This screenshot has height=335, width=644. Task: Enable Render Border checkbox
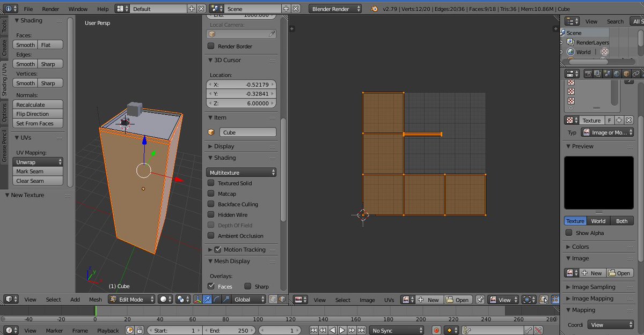pos(211,46)
